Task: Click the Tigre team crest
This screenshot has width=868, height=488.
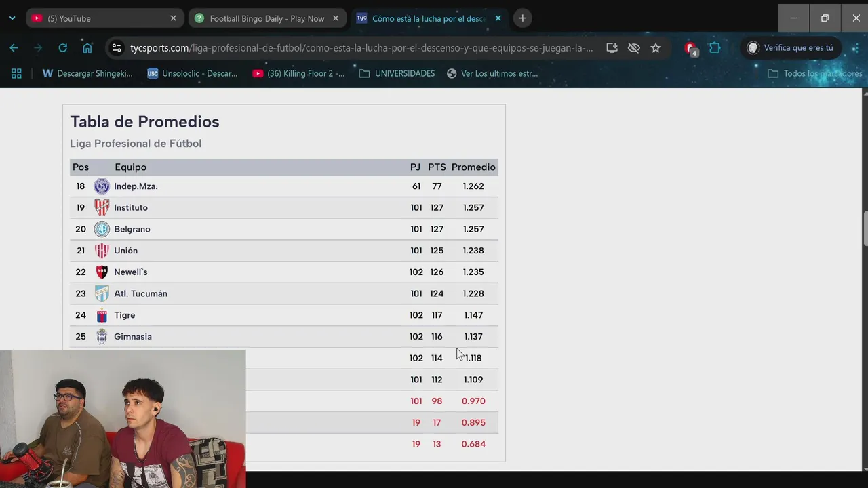Action: click(102, 315)
